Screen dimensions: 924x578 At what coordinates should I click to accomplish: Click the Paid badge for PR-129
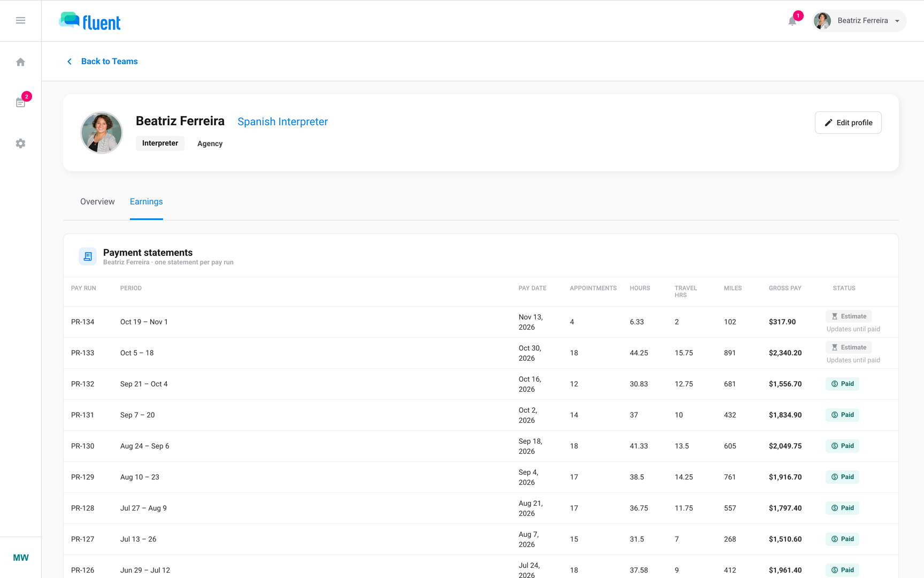[842, 477]
